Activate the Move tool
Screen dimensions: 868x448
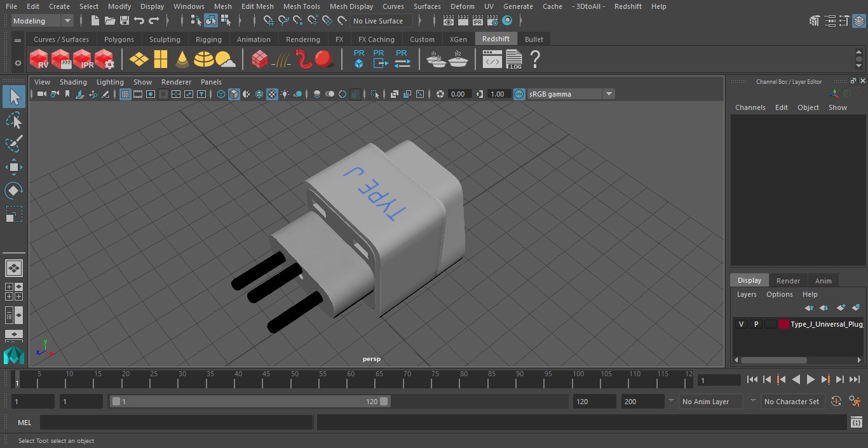coord(14,167)
